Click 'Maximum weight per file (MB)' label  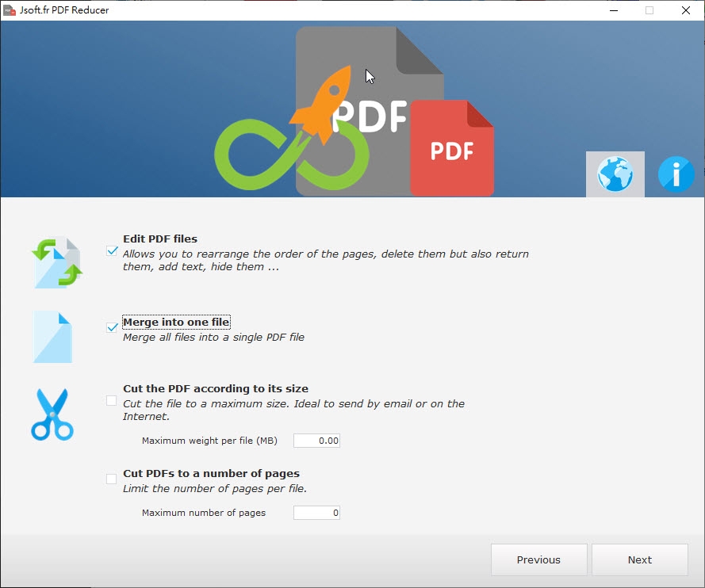209,441
